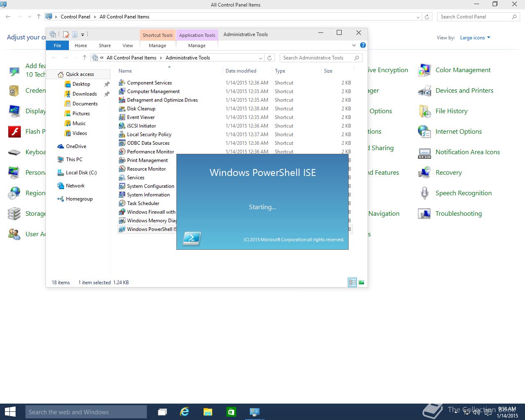Viewport: 525px width, 420px height.
Task: Select Defragment and Optimize Drives icon
Action: point(122,100)
